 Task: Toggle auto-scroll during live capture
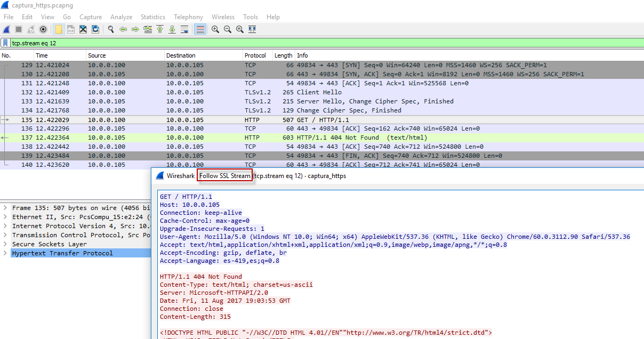point(184,29)
